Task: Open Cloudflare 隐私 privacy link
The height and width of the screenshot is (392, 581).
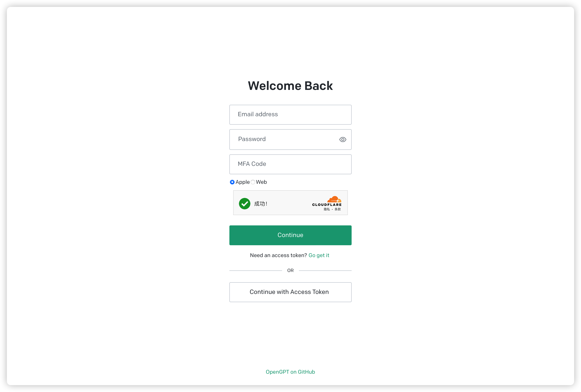Action: (327, 209)
